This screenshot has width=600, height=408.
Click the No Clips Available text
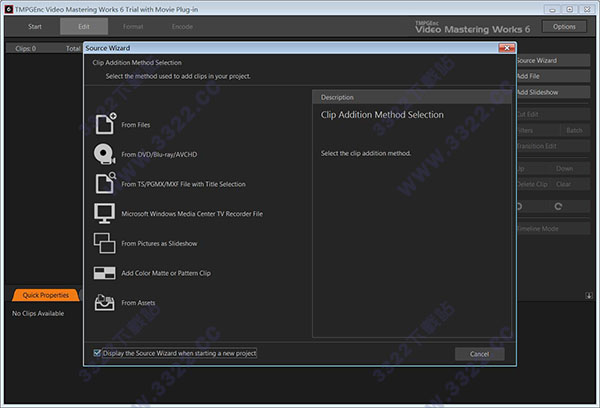[38, 313]
